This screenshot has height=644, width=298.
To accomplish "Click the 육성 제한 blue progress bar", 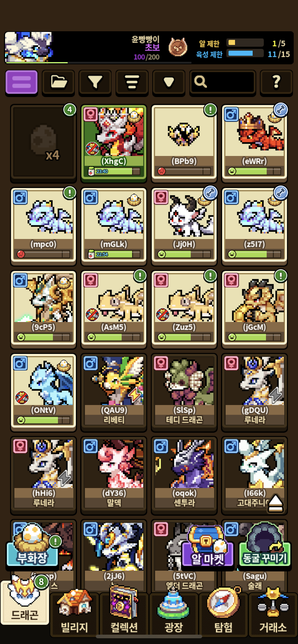I will click(x=245, y=54).
